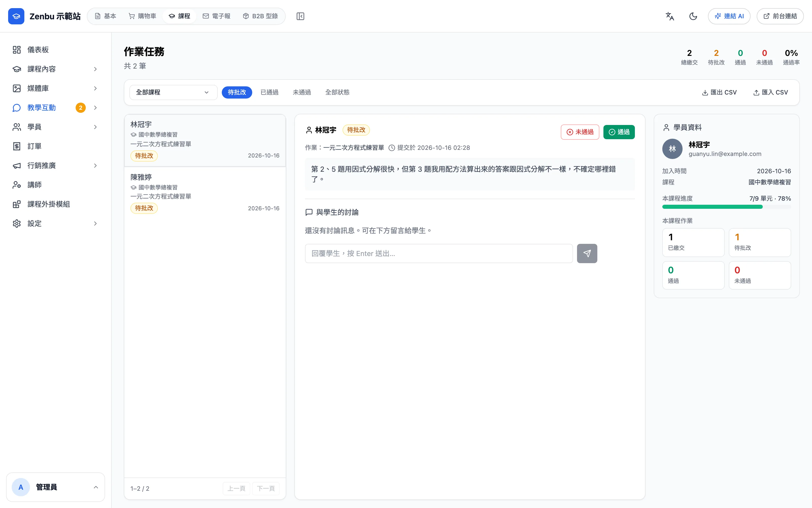This screenshot has width=812, height=508.
Task: Open the 管理員 account menu
Action: point(55,487)
